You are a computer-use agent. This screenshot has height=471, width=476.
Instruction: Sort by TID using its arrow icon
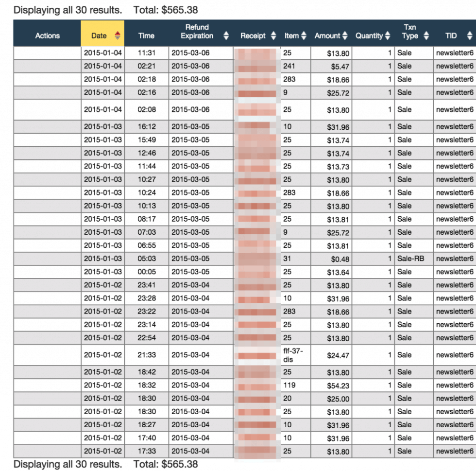tap(469, 35)
